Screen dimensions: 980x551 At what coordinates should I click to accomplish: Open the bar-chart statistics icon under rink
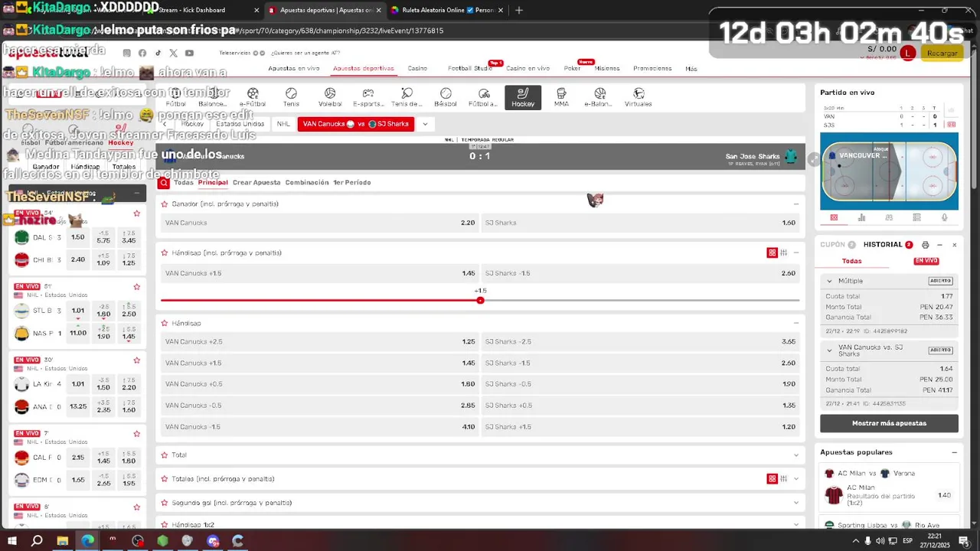[861, 217]
